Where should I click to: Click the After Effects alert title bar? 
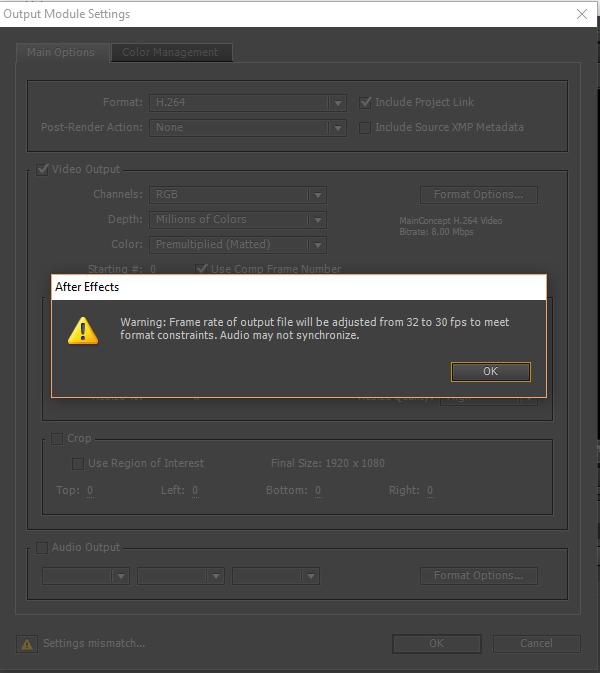coord(299,287)
